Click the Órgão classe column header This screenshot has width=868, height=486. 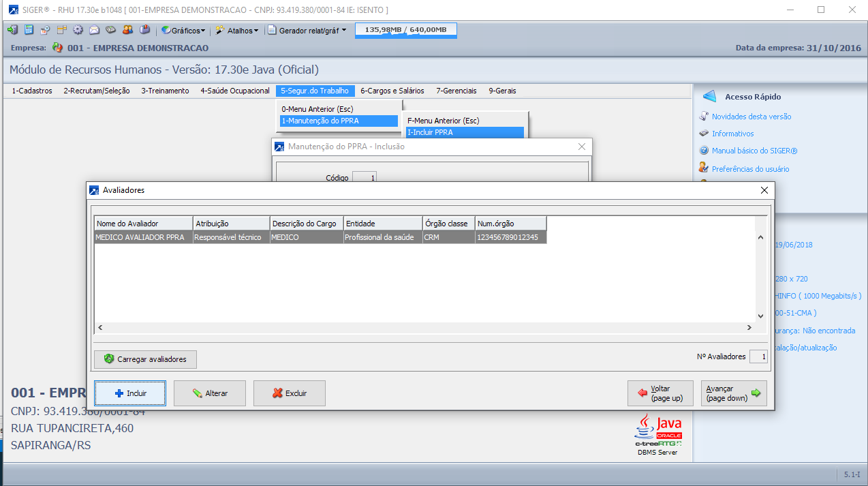click(449, 224)
